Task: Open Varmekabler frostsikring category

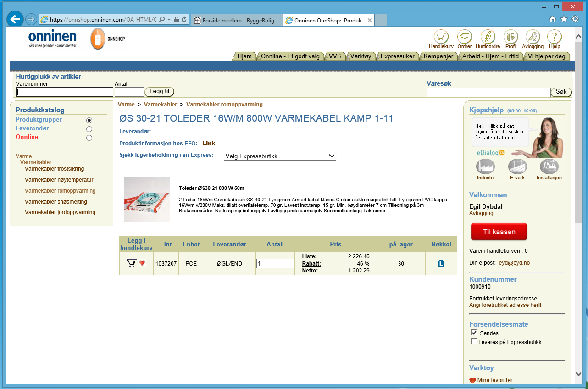Action: (55, 169)
